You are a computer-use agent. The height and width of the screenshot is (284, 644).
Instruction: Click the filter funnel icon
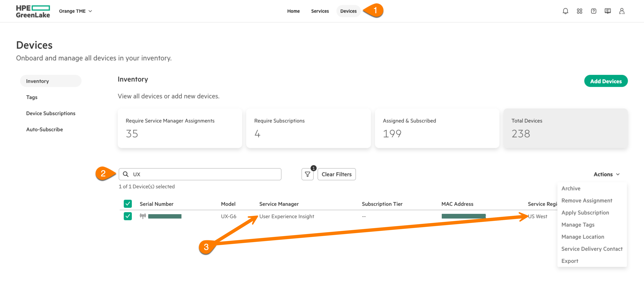(307, 174)
